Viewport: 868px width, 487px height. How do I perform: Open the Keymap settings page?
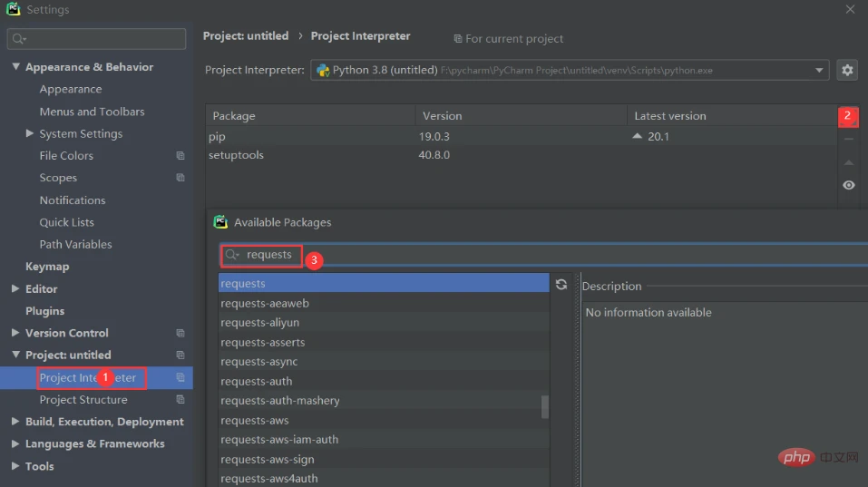47,267
